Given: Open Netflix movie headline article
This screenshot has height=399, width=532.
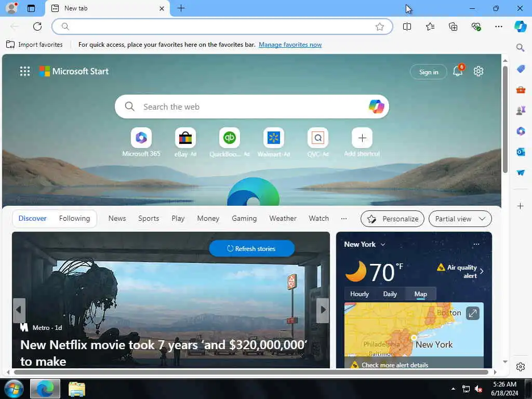Looking at the screenshot, I should click(164, 353).
